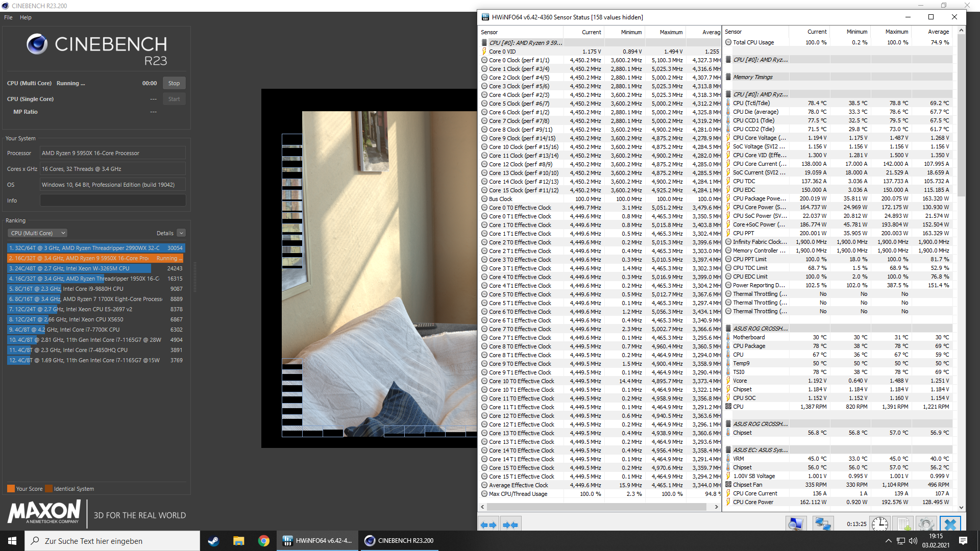This screenshot has width=980, height=551.
Task: Click the monitor magnifier icon in HWiNFO
Action: coord(795,524)
